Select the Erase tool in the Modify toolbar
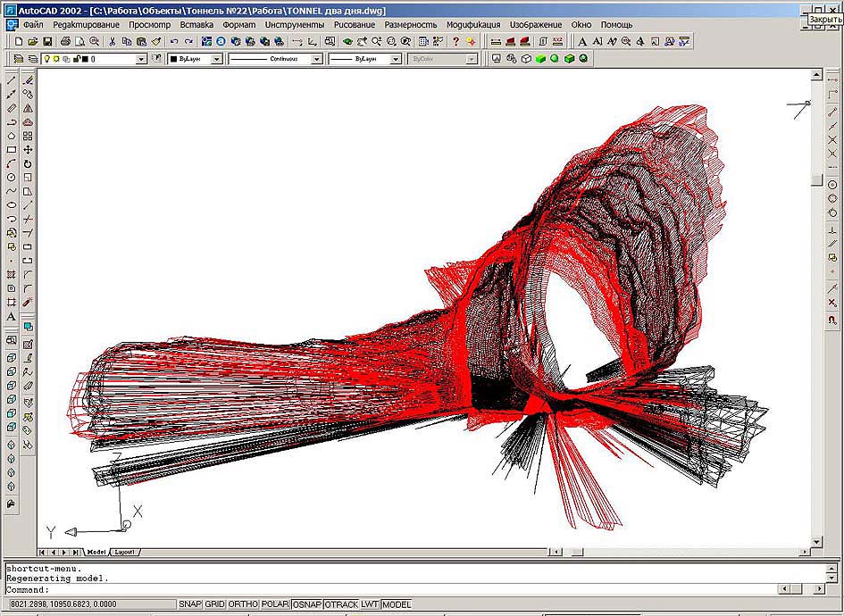The image size is (844, 616). (x=28, y=80)
